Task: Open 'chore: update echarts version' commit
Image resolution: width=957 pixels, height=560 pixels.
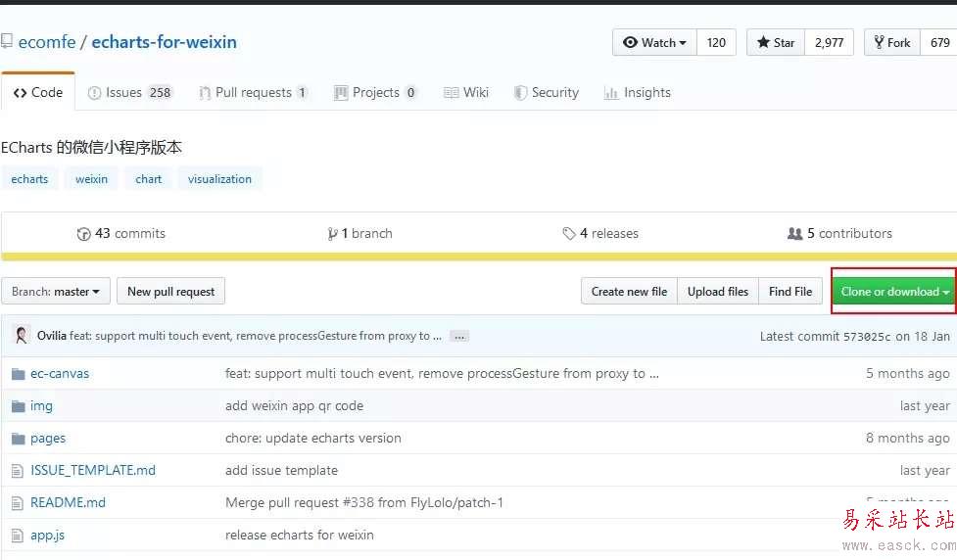Action: click(x=313, y=438)
